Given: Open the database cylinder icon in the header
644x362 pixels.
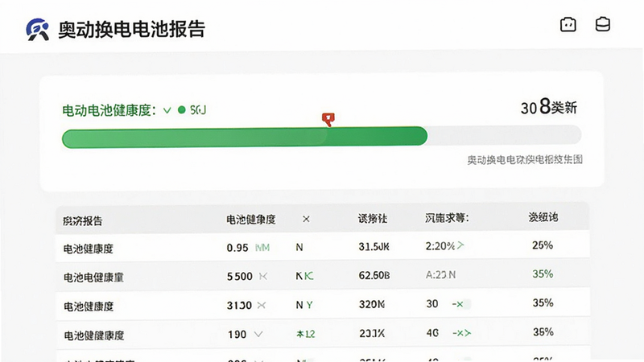Looking at the screenshot, I should [x=602, y=24].
